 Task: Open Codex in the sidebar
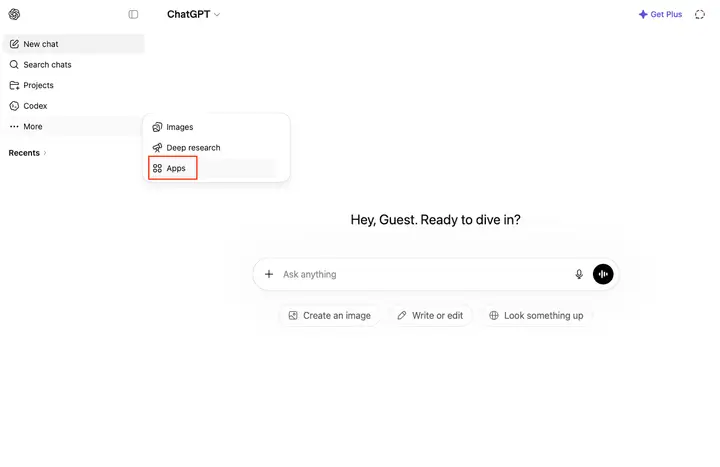[x=73, y=106]
